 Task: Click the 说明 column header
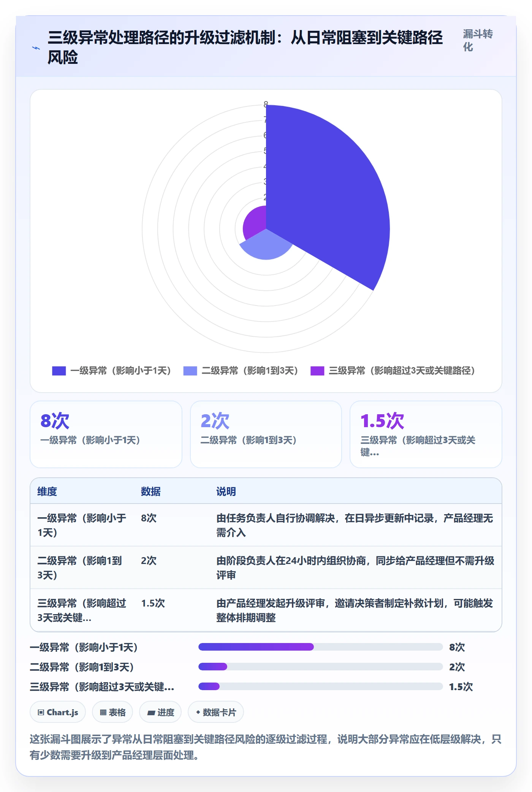pyautogui.click(x=226, y=491)
